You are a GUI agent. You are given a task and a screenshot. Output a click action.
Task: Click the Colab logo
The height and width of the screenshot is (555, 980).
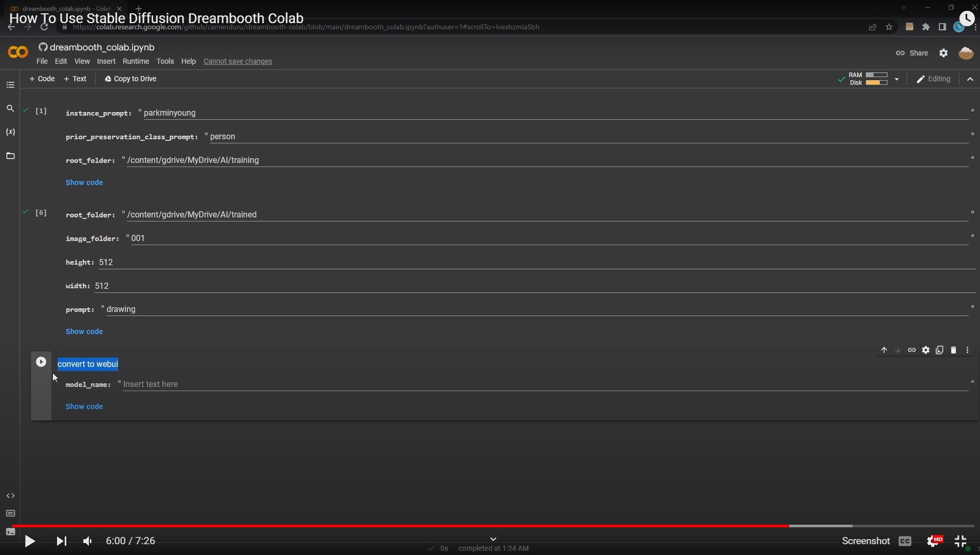click(18, 52)
